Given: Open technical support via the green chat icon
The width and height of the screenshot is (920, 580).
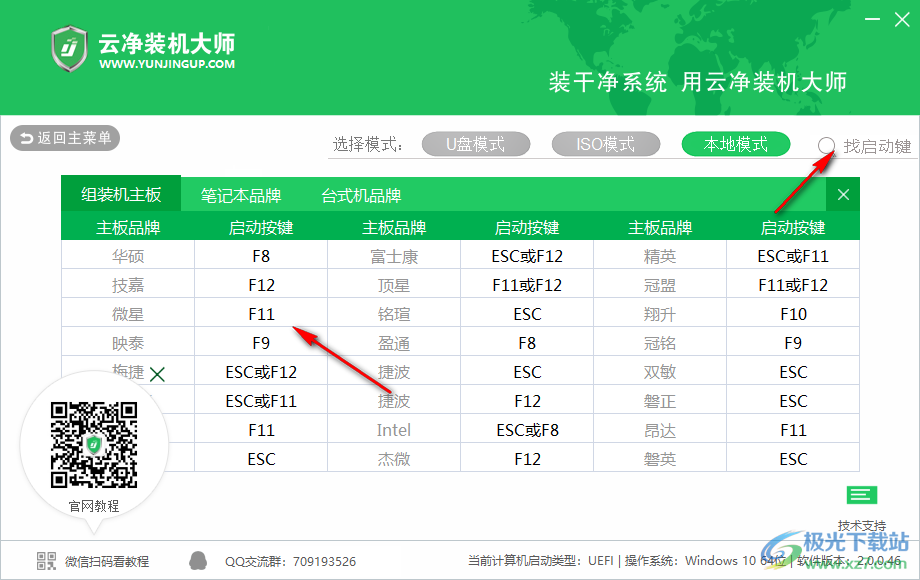Looking at the screenshot, I should coord(861,495).
